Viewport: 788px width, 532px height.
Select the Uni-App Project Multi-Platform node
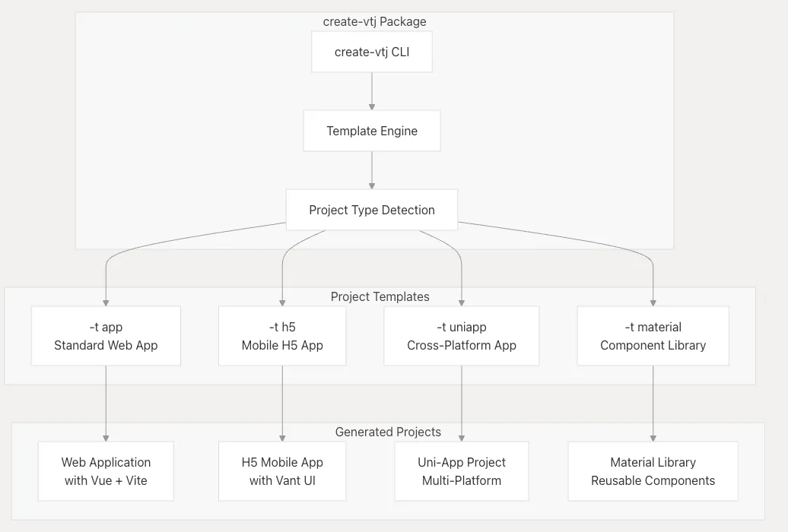[462, 471]
